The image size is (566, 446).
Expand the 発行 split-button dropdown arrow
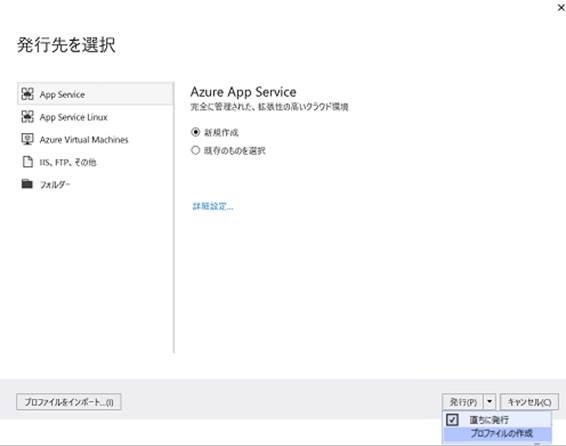[489, 402]
